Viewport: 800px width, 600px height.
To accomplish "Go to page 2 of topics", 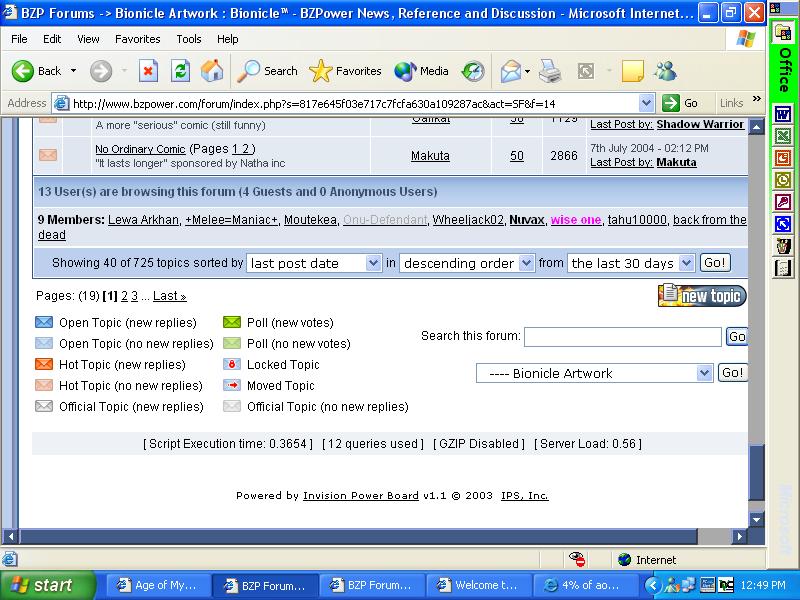I will point(124,296).
